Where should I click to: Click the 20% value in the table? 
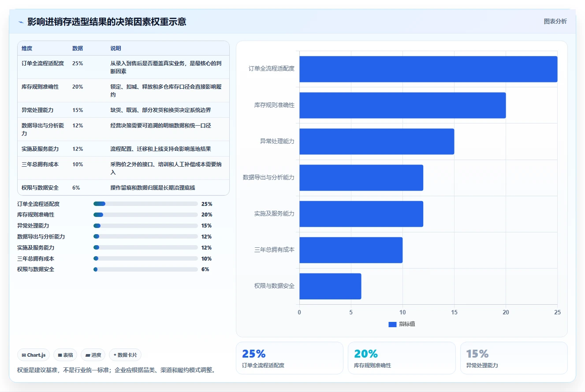click(78, 87)
